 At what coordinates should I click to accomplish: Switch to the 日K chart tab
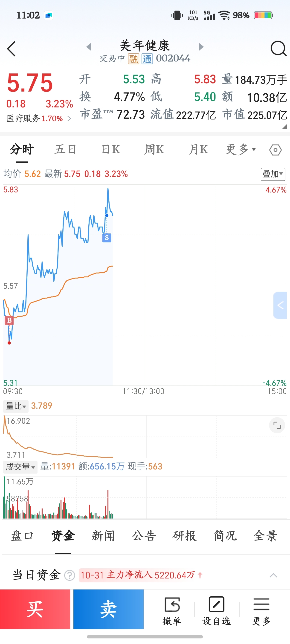[x=110, y=149]
